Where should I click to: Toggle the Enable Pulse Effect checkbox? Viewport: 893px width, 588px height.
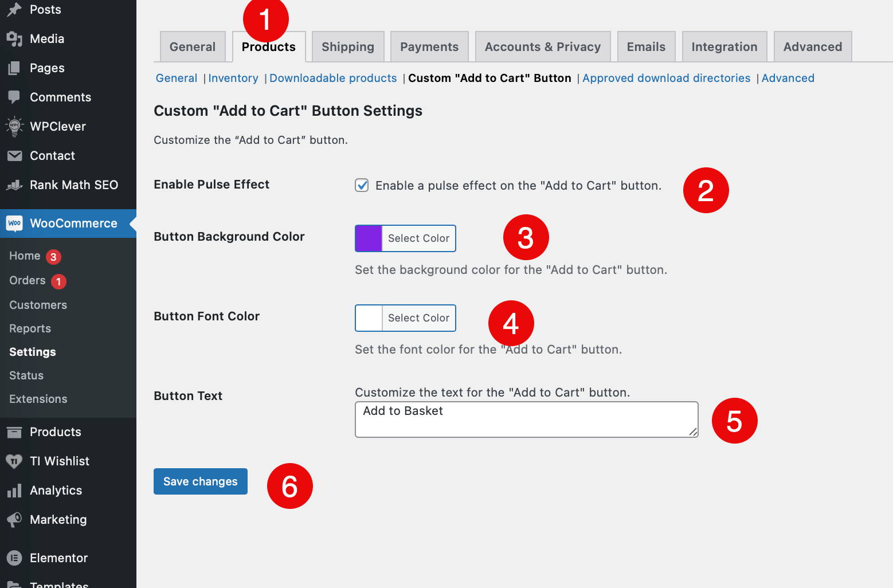362,185
